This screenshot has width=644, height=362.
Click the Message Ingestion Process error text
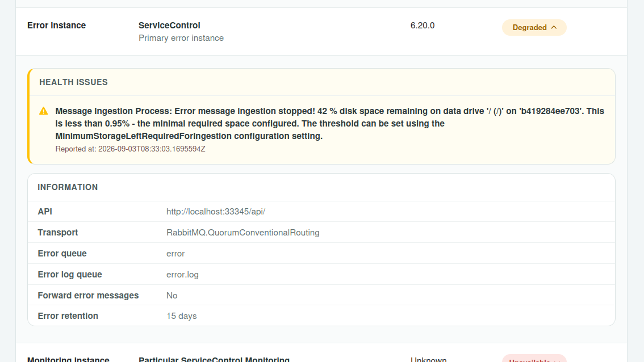point(330,124)
